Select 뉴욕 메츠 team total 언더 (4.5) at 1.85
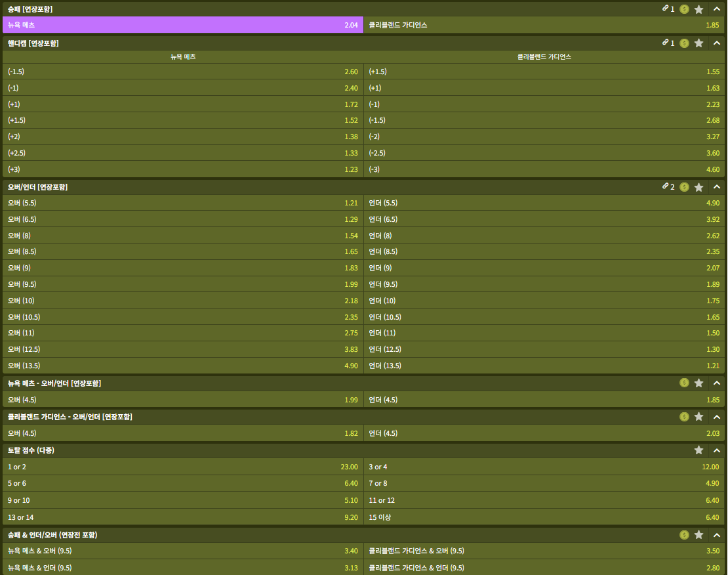728x575 pixels. pos(544,399)
